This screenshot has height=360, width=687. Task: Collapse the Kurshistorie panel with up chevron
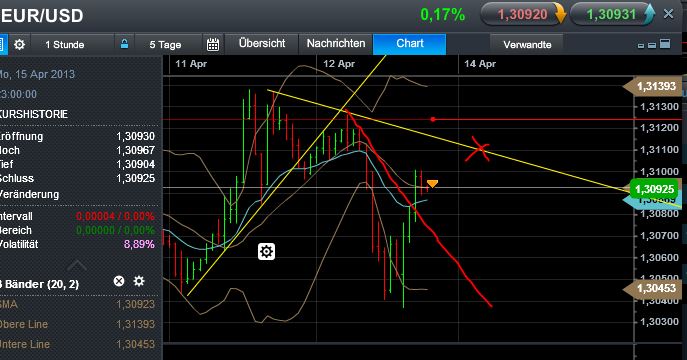[77, 265]
